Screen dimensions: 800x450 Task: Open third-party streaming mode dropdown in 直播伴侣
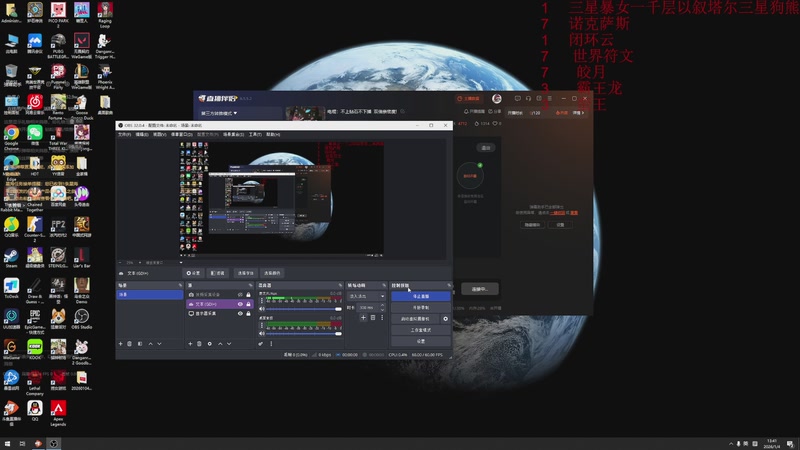219,113
